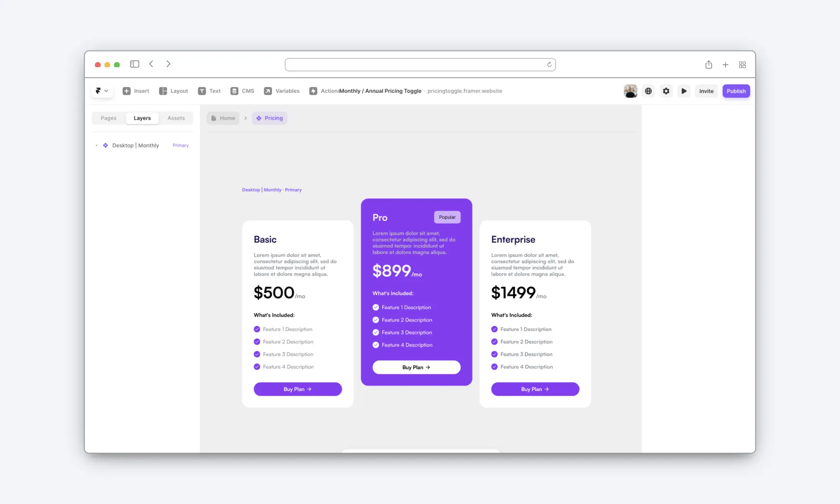Switch to the Pages tab
The width and height of the screenshot is (840, 504).
(x=109, y=118)
